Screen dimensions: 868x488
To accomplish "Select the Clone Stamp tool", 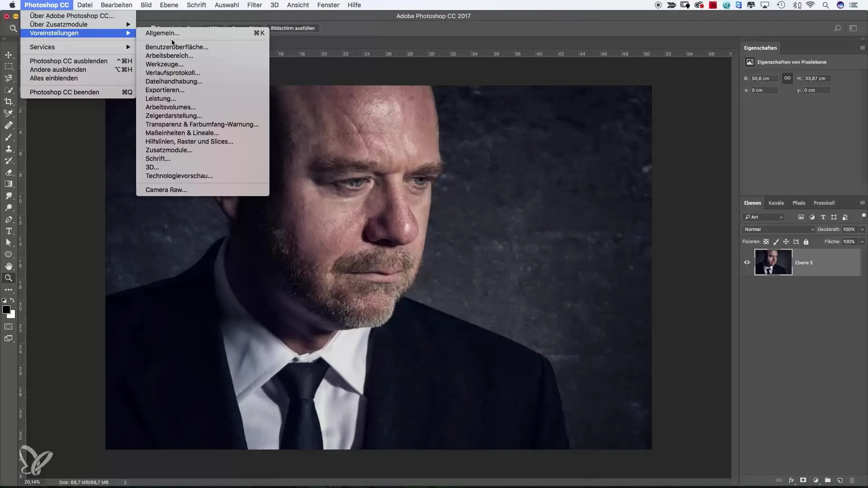I will (x=9, y=149).
